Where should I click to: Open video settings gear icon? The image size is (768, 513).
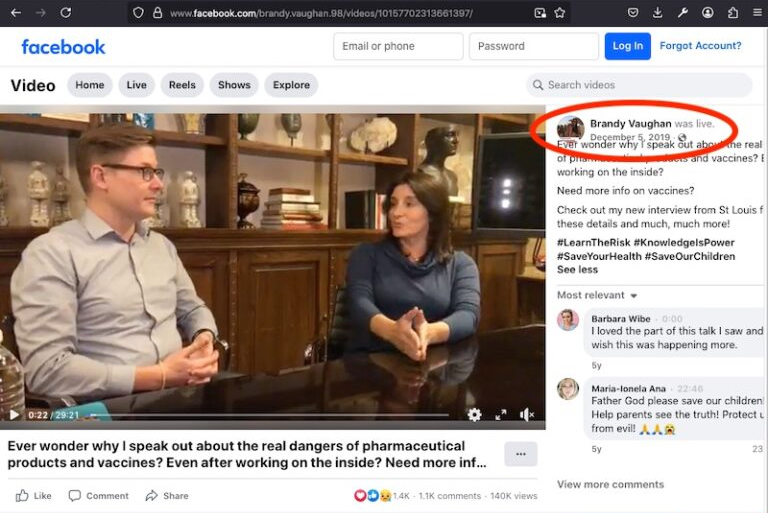(x=474, y=415)
